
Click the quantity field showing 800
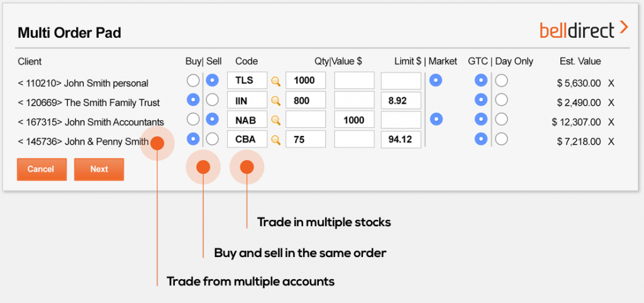306,100
